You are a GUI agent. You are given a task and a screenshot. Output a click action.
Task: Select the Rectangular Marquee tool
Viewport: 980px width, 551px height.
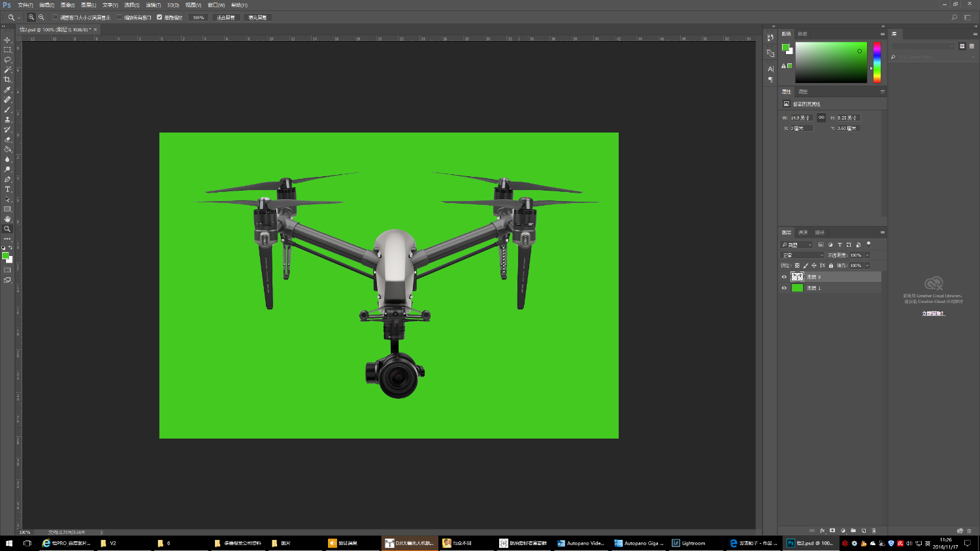pyautogui.click(x=7, y=50)
